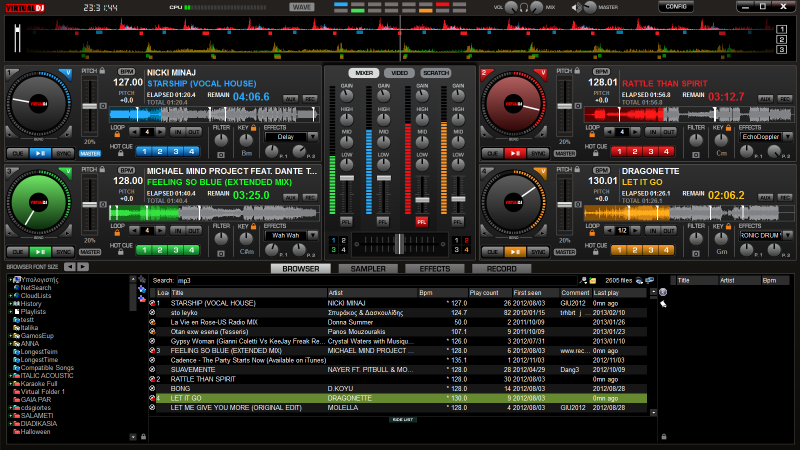Click the hot cue lock icon on deck 2

595,153
